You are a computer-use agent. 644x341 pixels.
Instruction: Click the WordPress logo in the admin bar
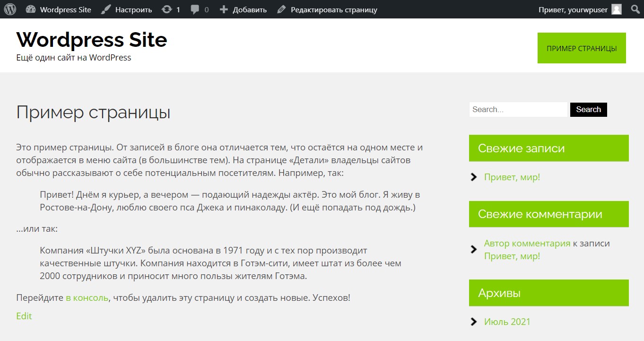click(x=9, y=9)
